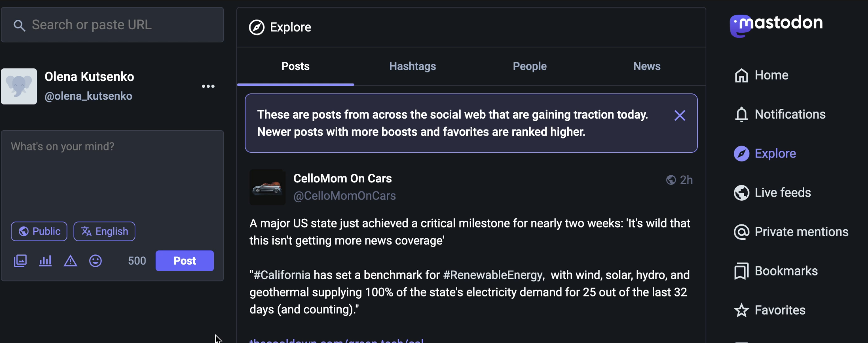Viewport: 868px width, 343px height.
Task: Open Private mentions
Action: tap(801, 231)
